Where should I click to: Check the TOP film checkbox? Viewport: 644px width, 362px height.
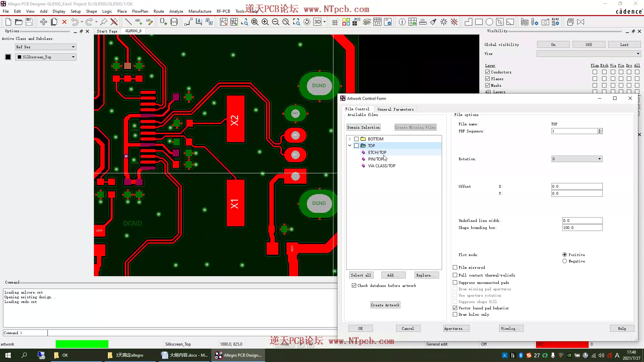click(357, 146)
